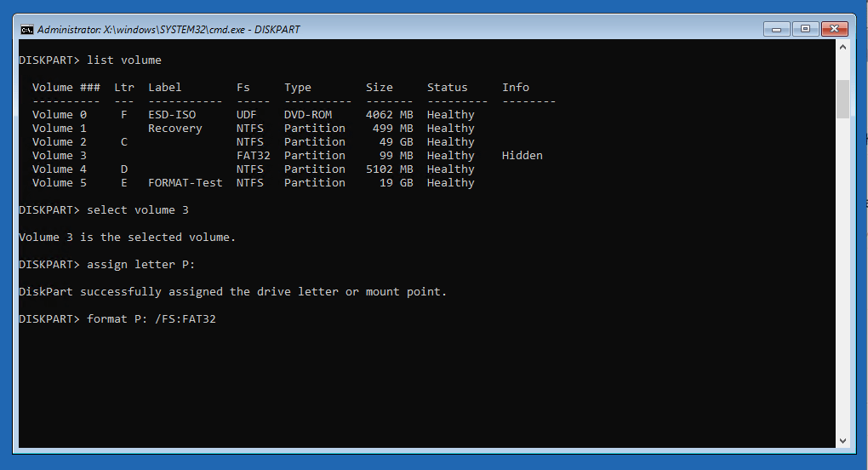Click the 'DVD-ROM' type entry
The width and height of the screenshot is (868, 470).
click(x=308, y=115)
